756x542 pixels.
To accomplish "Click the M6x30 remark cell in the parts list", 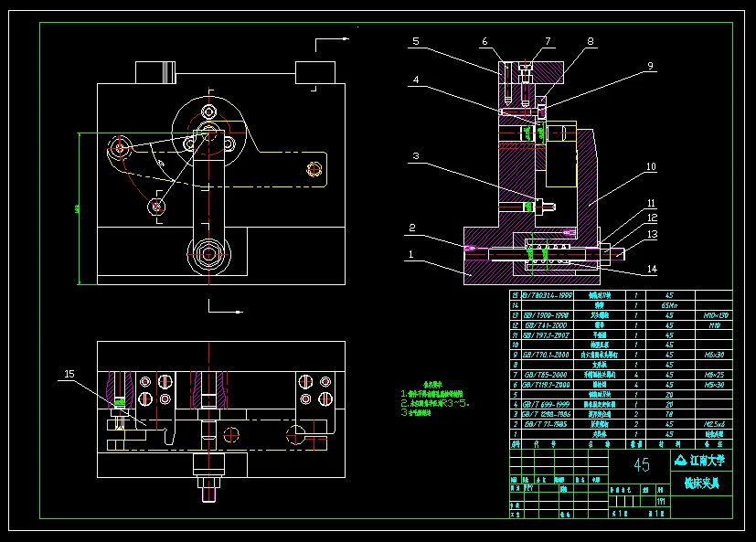I will pyautogui.click(x=714, y=355).
